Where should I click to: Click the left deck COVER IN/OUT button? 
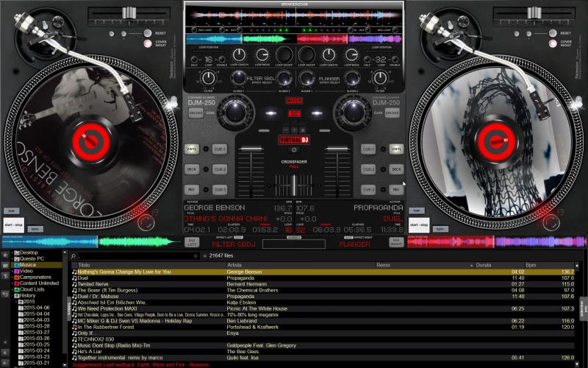tap(148, 43)
